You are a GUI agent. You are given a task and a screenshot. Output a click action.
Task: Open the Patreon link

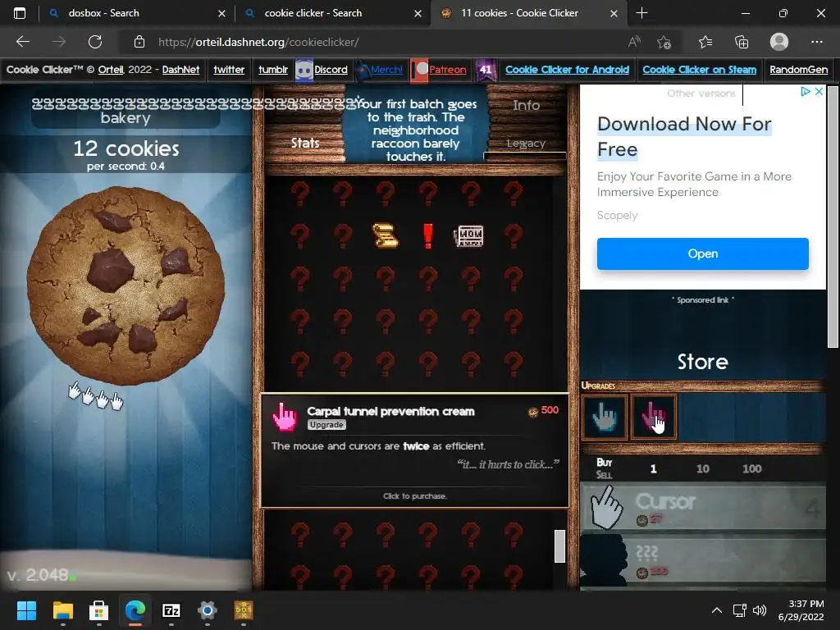coord(447,70)
